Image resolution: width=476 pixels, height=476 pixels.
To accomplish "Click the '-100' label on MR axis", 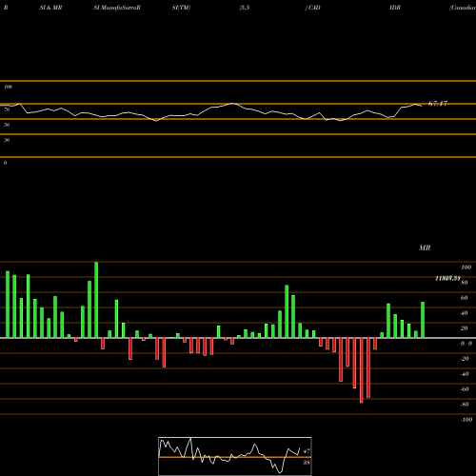I will tap(466, 420).
